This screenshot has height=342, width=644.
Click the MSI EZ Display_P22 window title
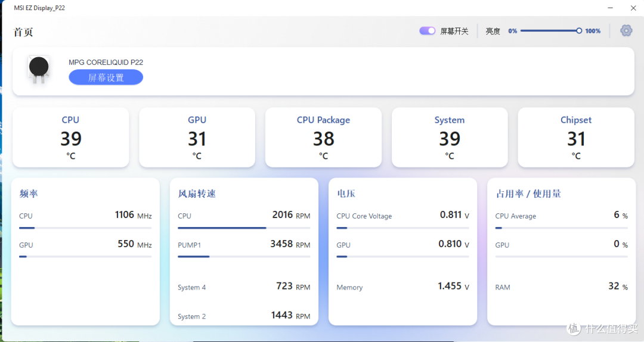[x=39, y=8]
